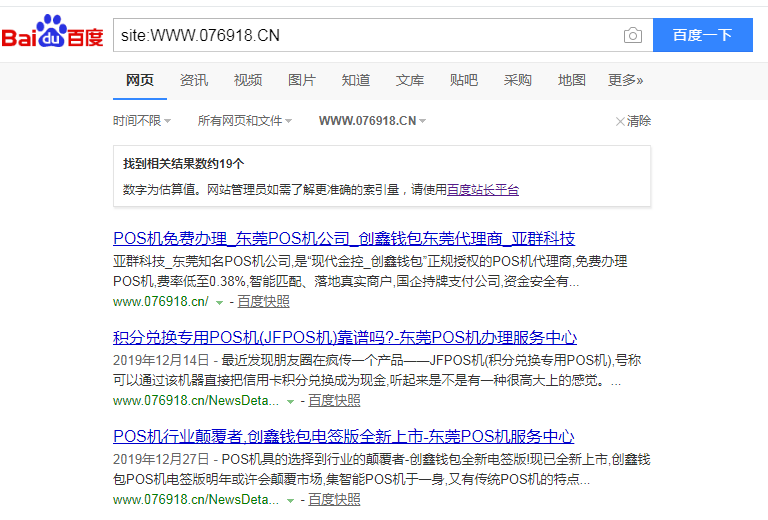Click the date 2019年12月14日
768x520 pixels.
click(161, 360)
